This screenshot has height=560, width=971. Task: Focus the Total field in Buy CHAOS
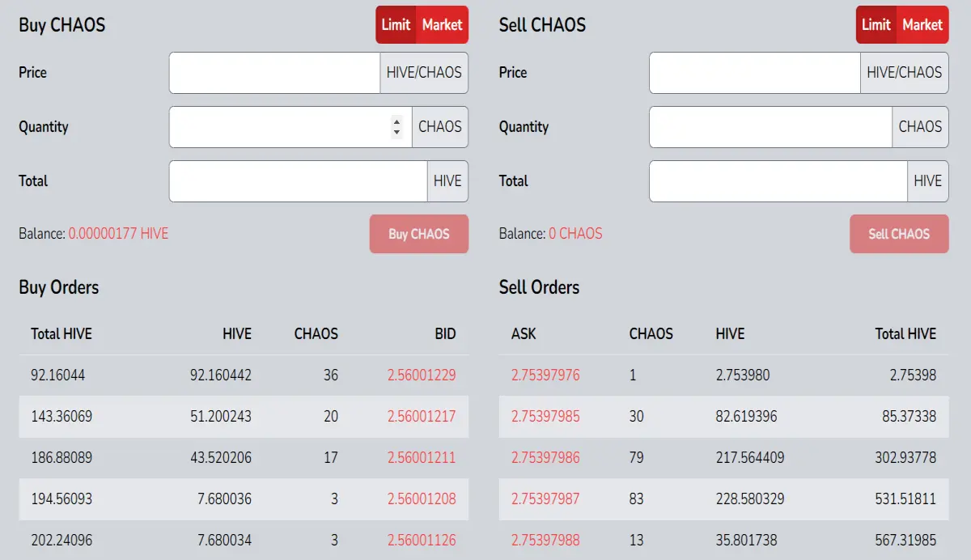pyautogui.click(x=299, y=181)
